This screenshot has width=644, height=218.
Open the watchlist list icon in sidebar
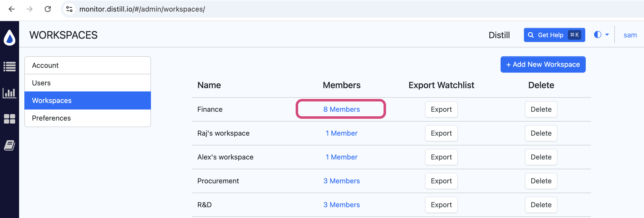coord(10,67)
